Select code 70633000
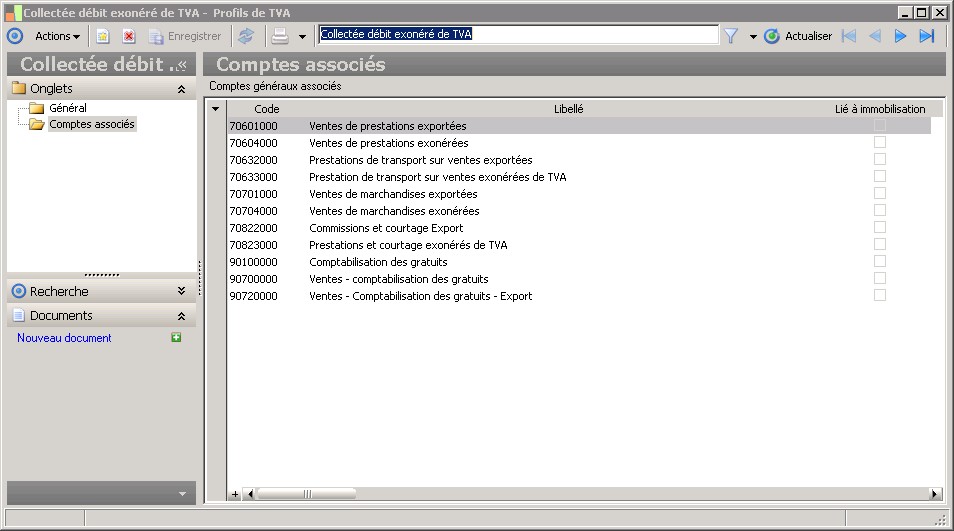The image size is (954, 531). pos(253,177)
